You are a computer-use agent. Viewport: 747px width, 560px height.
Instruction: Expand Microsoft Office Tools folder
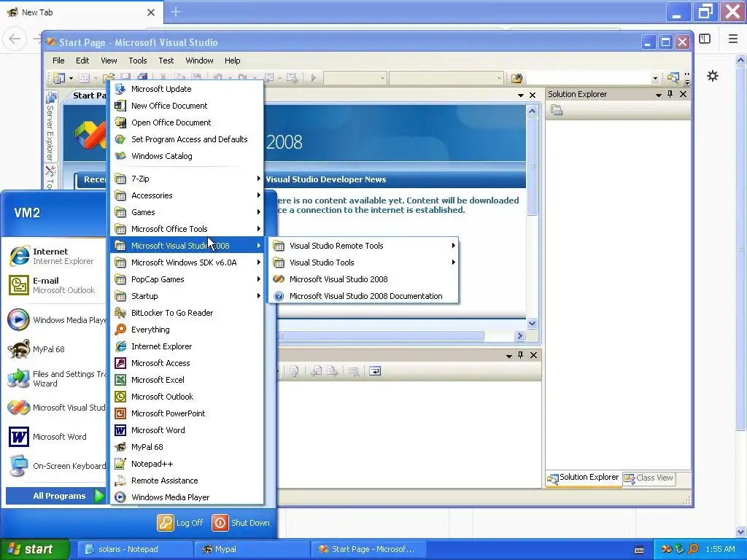(187, 229)
